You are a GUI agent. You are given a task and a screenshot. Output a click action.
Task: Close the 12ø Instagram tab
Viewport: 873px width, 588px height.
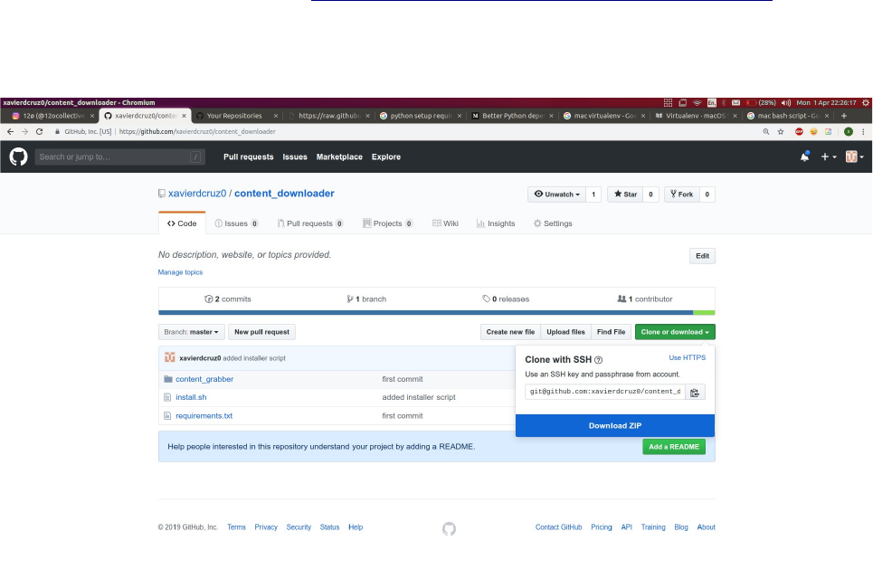tap(92, 116)
